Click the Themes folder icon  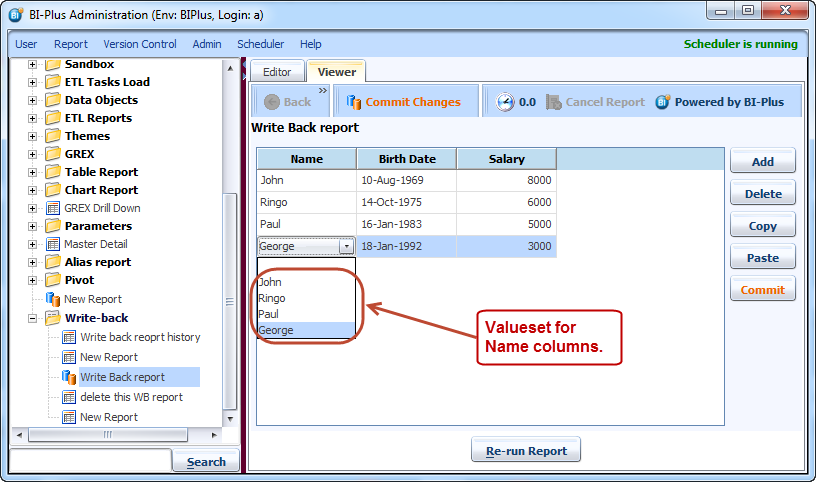(x=53, y=136)
